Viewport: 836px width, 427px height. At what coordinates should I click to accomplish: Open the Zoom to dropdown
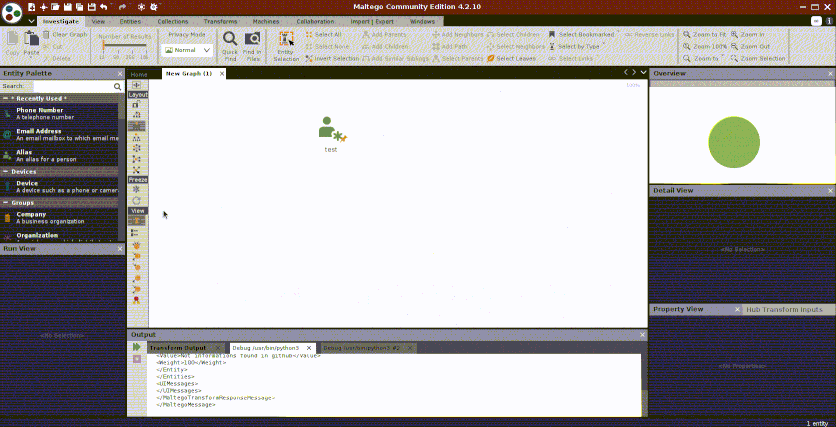[x=704, y=59]
